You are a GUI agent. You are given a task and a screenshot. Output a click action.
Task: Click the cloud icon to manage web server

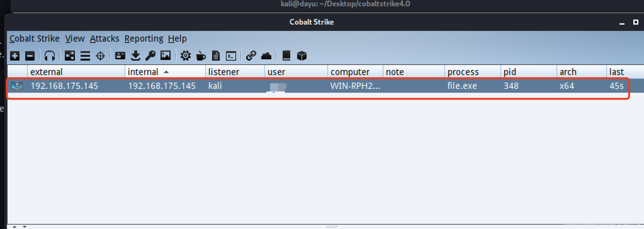pos(266,56)
